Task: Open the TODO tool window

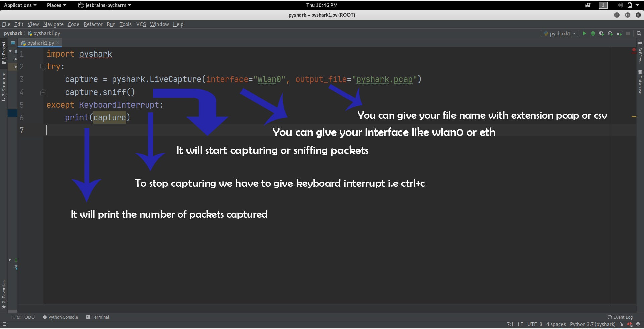Action: point(23,317)
